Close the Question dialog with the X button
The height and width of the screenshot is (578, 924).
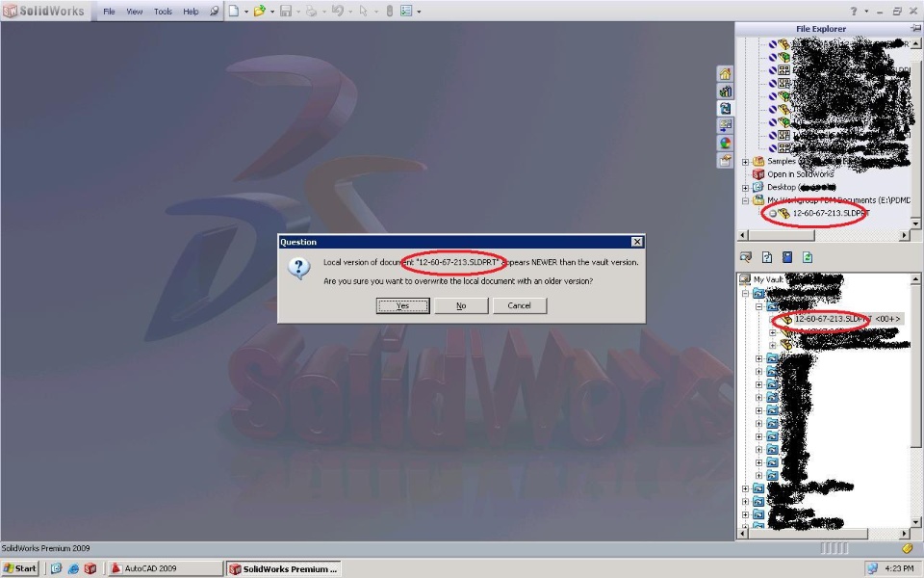click(637, 242)
